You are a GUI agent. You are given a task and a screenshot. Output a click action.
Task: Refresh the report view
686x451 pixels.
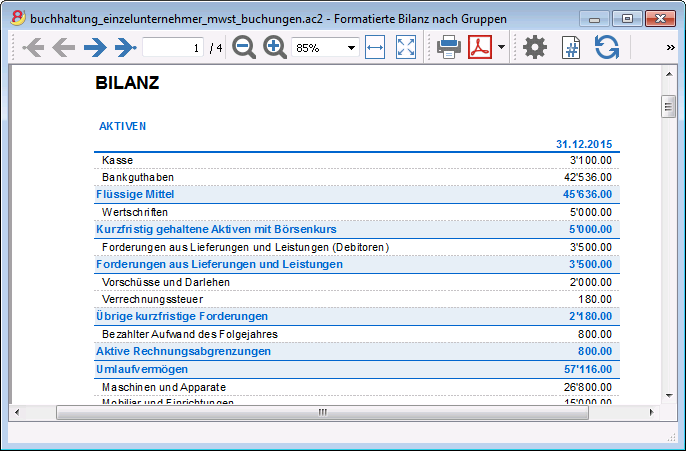606,47
